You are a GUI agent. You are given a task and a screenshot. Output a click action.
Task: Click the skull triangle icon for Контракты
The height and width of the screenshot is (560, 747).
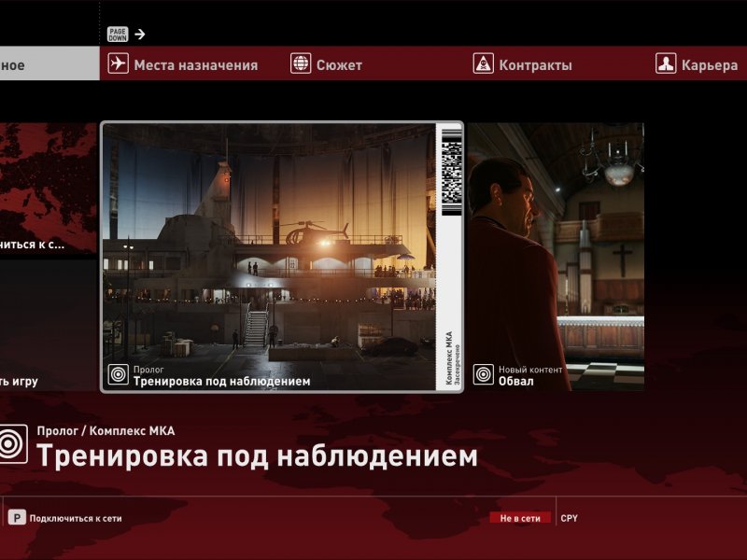coord(483,63)
